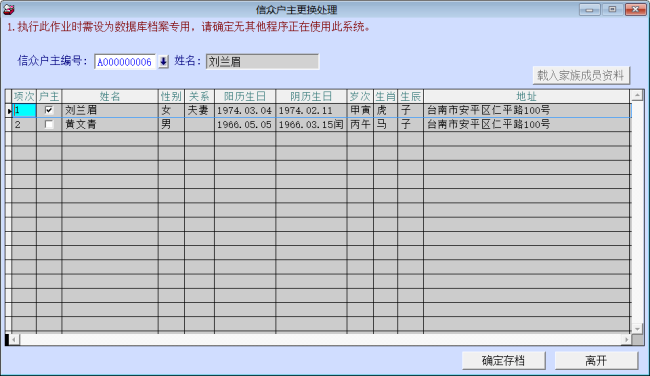Click the application icon in title bar
The image size is (650, 376).
pos(9,9)
